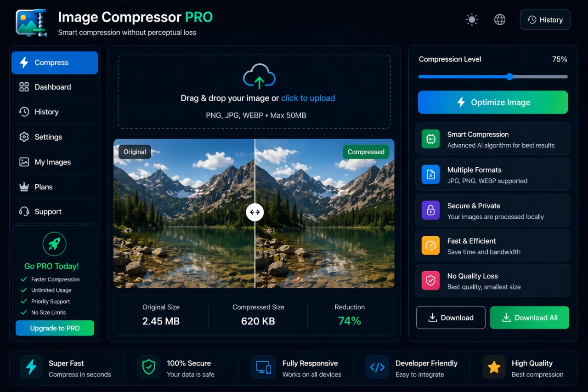
Task: Click the Secure & Private lock icon
Action: point(430,210)
